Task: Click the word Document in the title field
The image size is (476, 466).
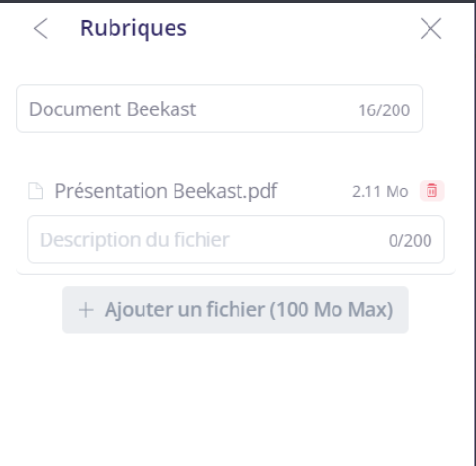Action: pyautogui.click(x=77, y=109)
